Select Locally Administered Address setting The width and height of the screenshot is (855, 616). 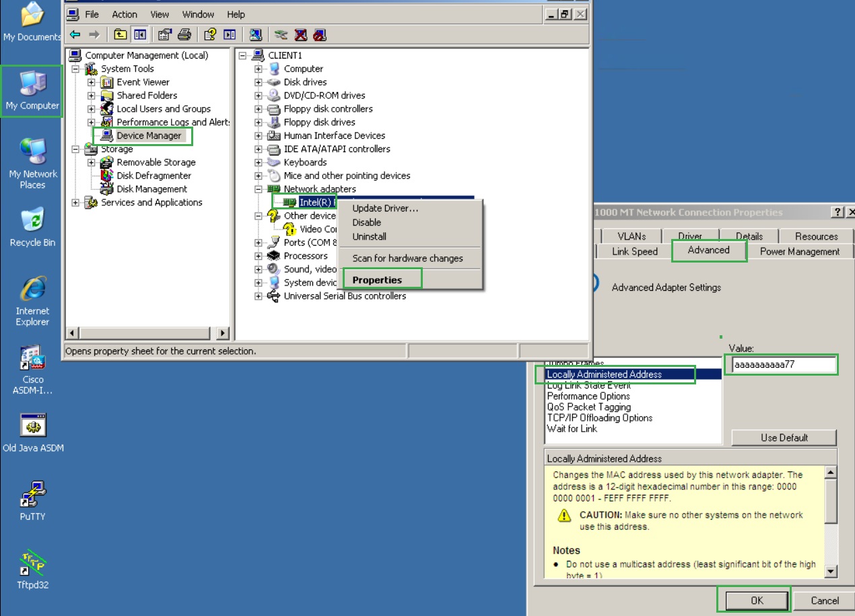[633, 374]
